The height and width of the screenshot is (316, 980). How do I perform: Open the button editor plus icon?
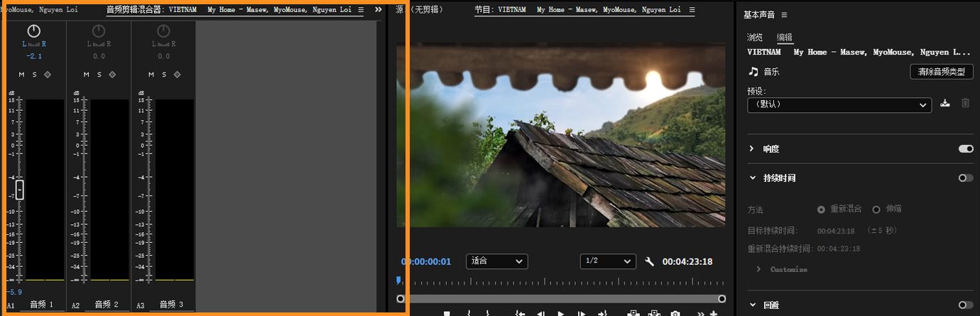(x=713, y=313)
